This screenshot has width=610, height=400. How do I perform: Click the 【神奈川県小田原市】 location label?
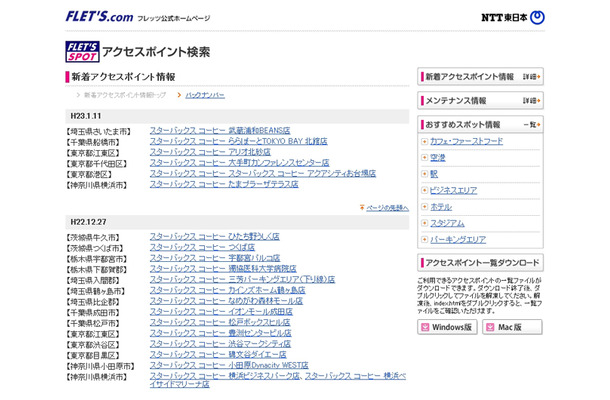point(100,367)
